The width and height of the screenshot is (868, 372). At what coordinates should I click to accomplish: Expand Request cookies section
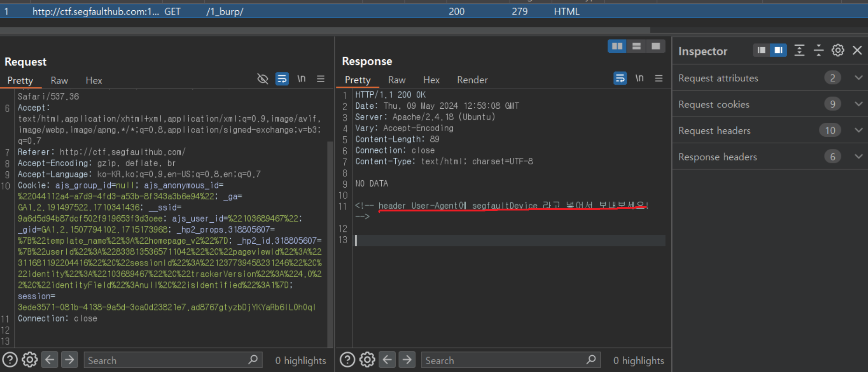858,104
